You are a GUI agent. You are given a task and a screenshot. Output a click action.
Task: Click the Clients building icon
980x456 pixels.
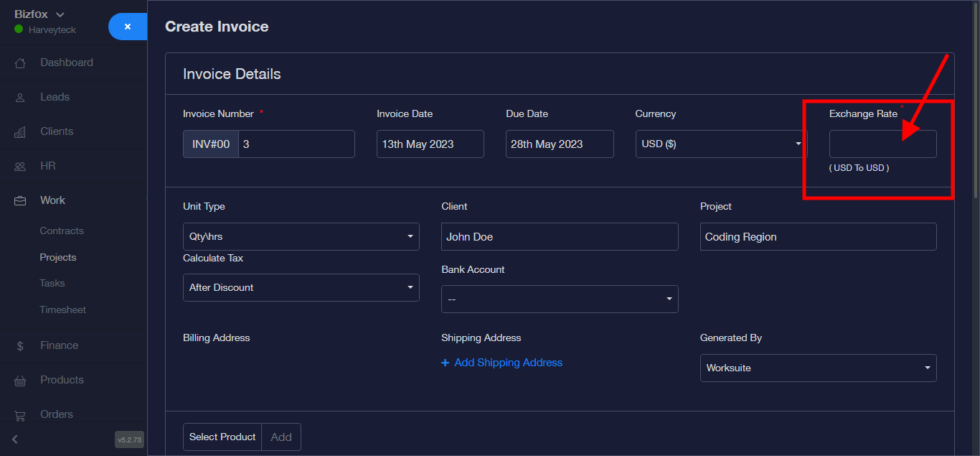coord(20,132)
